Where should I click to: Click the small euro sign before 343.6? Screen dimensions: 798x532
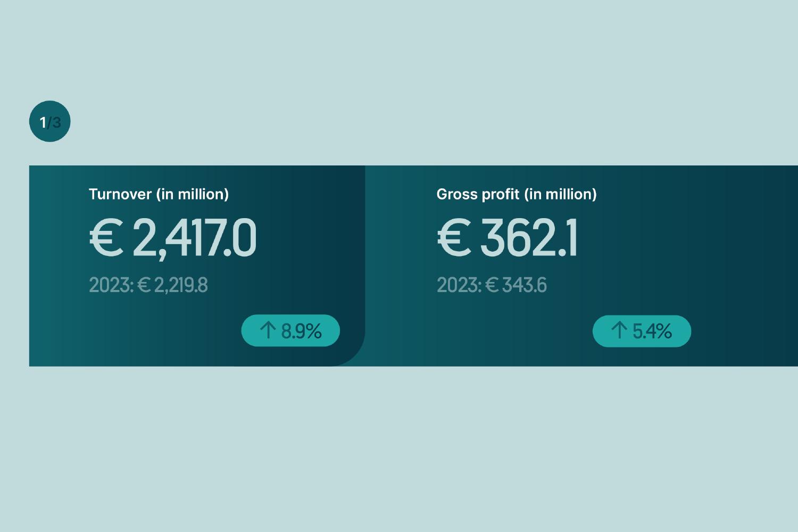coord(492,285)
